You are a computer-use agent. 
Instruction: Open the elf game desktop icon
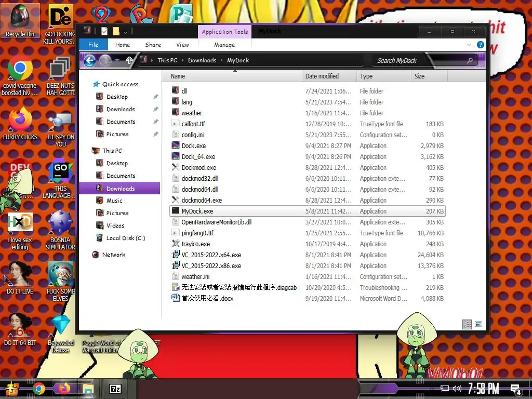pyautogui.click(x=60, y=281)
